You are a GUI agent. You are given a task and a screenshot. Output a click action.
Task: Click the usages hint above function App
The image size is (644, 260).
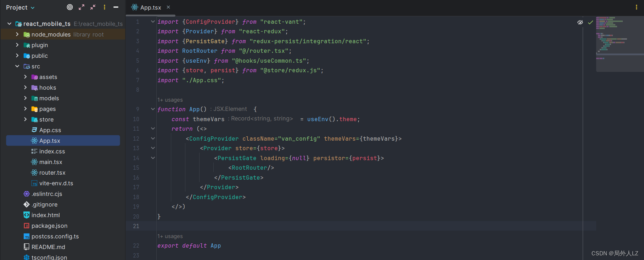[x=170, y=100]
